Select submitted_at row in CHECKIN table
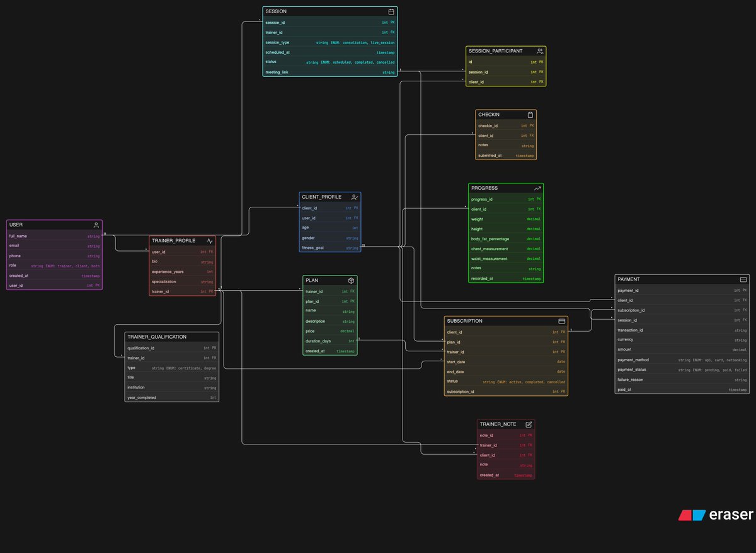Image resolution: width=756 pixels, height=553 pixels. 506,155
